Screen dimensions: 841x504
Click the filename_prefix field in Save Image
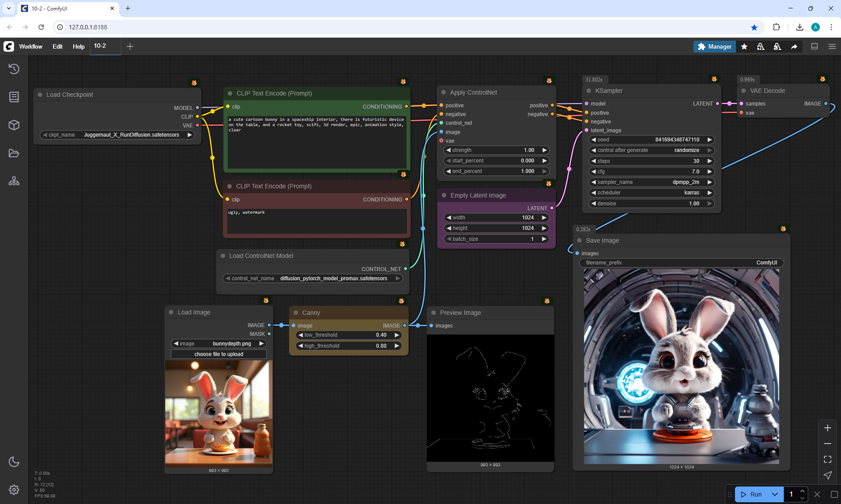point(681,263)
